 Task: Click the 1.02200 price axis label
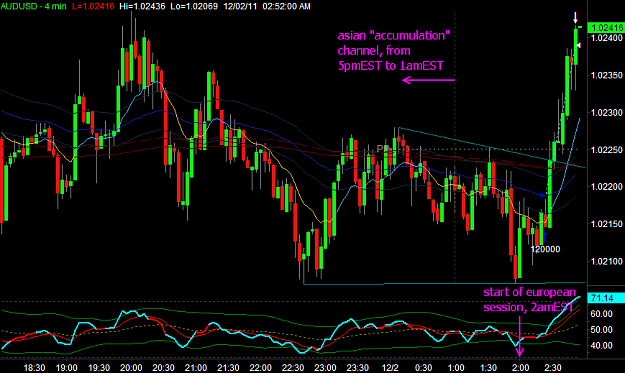pos(607,187)
